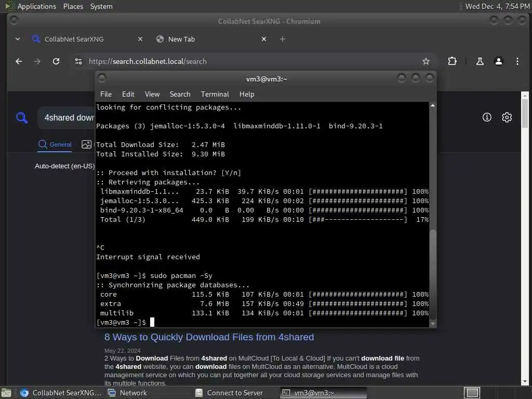Open the browser profile icon

498,61
